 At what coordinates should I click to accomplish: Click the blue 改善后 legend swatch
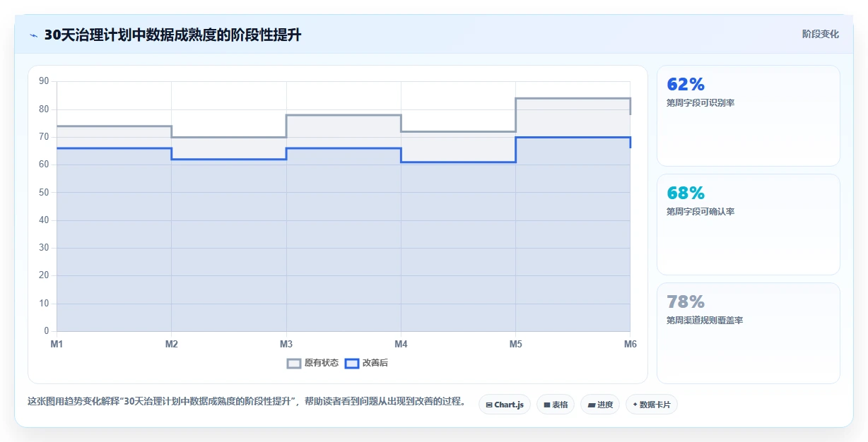coord(352,363)
